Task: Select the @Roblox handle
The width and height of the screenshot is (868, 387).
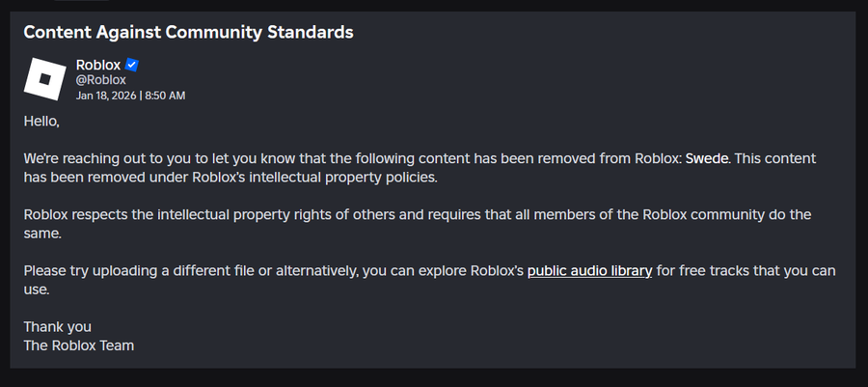Action: coord(101,80)
